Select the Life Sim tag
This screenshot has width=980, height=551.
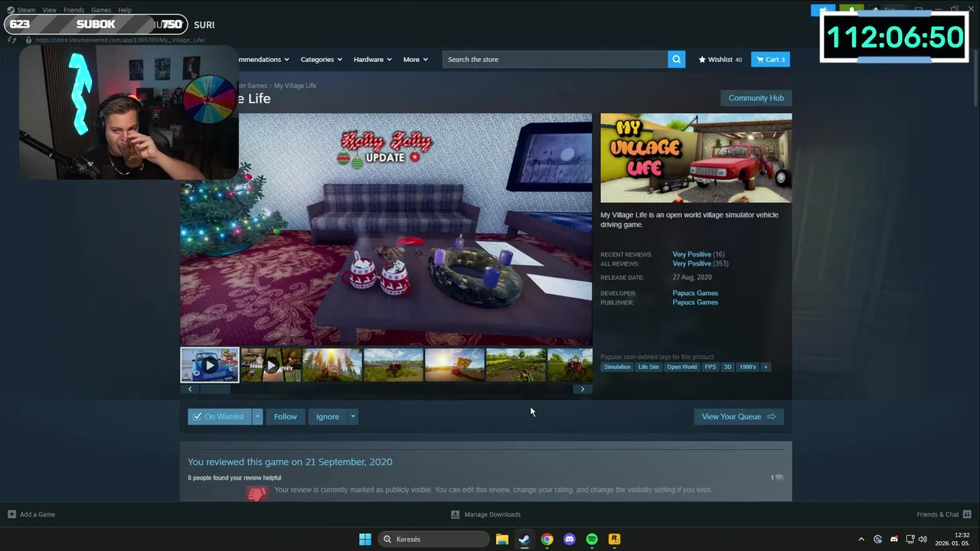[648, 367]
